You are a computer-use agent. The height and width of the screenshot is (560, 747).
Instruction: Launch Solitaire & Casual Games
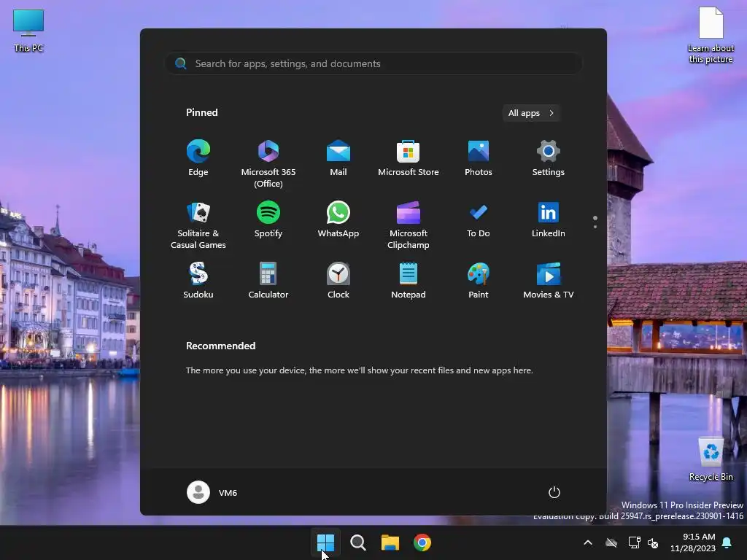pyautogui.click(x=198, y=225)
